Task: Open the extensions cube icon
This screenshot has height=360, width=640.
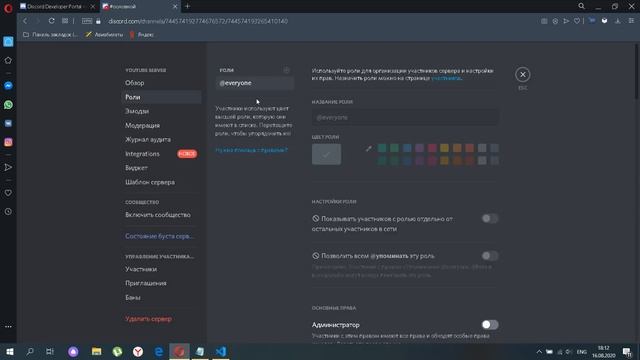Action: (604, 21)
